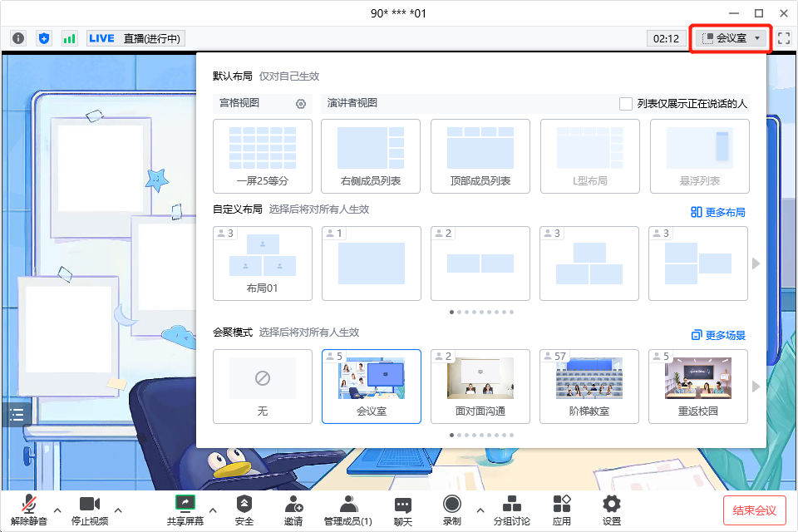
Task: Open the 设置 settings gear
Action: coord(612,510)
